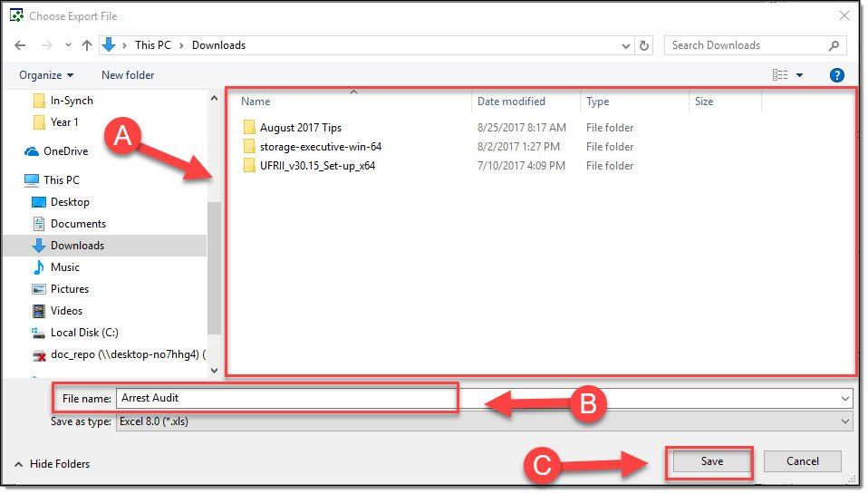Expand the address bar history dropdown
Image resolution: width=868 pixels, height=494 pixels.
(x=626, y=45)
